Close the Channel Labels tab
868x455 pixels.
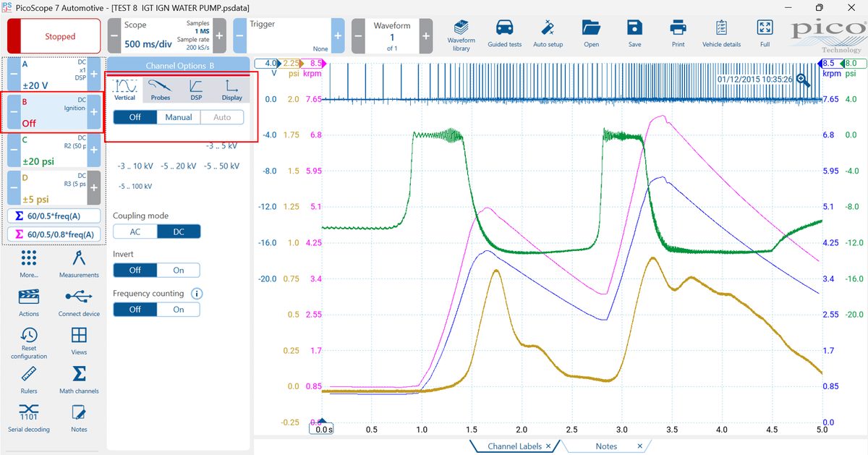click(548, 446)
